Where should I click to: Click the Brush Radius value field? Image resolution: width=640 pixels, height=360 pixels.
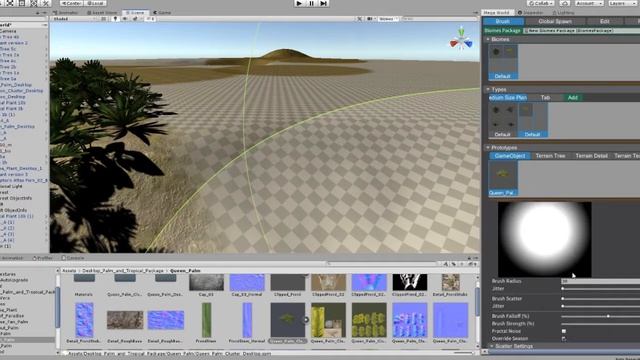click(600, 281)
